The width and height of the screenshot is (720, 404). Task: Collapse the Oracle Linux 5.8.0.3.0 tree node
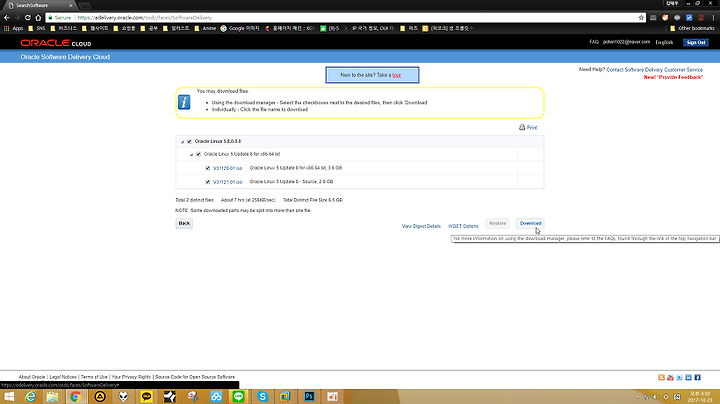[x=182, y=142]
